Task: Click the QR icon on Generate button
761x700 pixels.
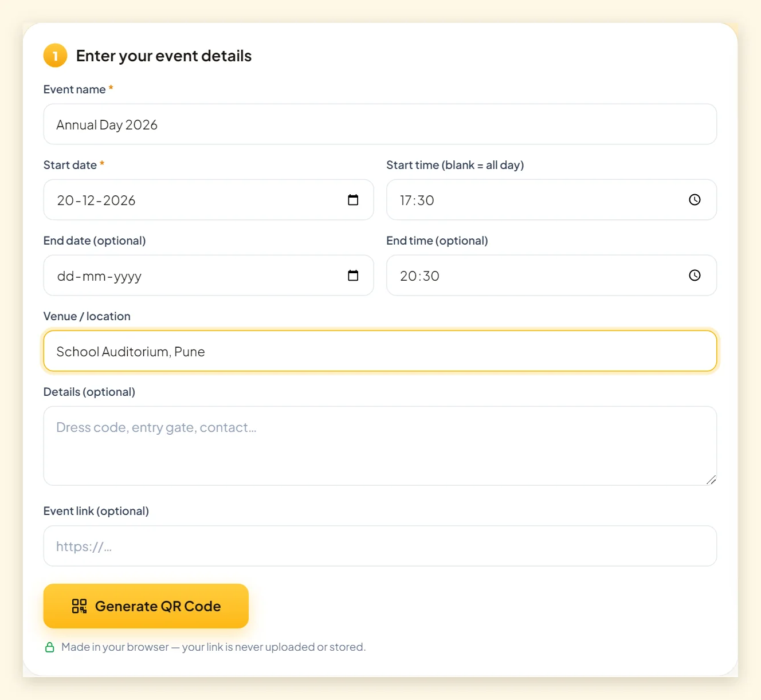Action: pos(79,606)
